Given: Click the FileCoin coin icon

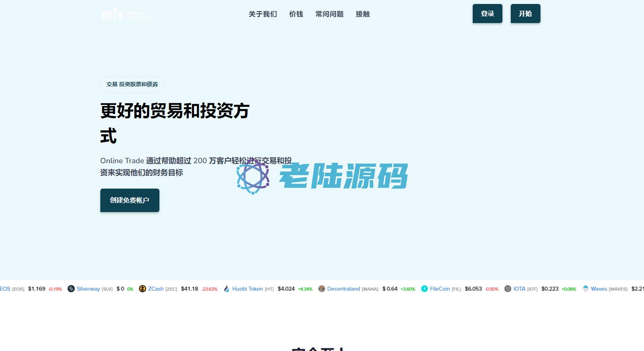Looking at the screenshot, I should (x=424, y=289).
